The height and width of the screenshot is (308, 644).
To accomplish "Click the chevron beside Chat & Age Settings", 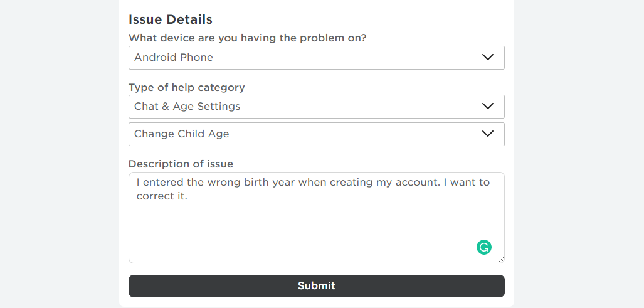I will 488,106.
